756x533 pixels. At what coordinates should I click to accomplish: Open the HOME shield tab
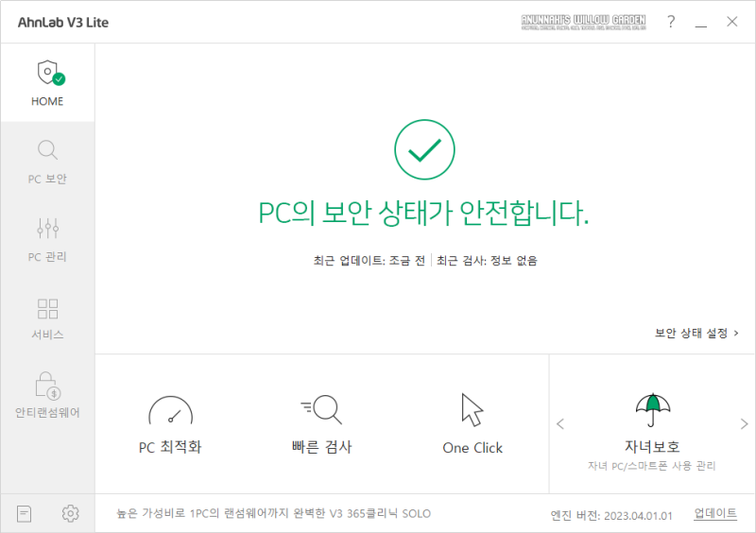point(47,82)
